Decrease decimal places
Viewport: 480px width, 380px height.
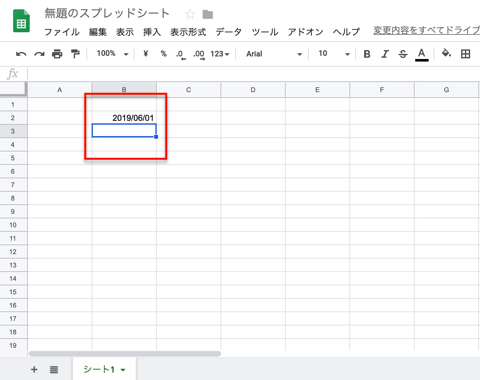(x=181, y=54)
